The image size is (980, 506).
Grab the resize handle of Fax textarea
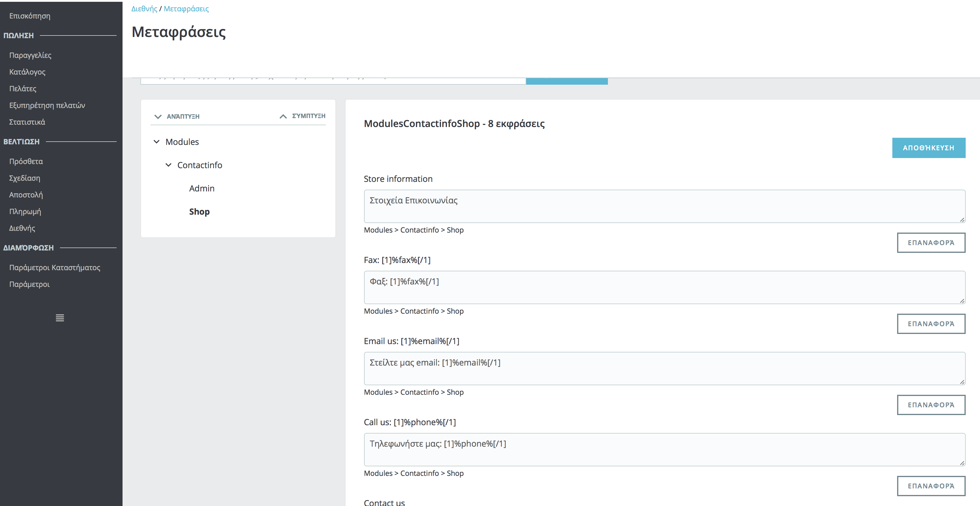pyautogui.click(x=962, y=301)
